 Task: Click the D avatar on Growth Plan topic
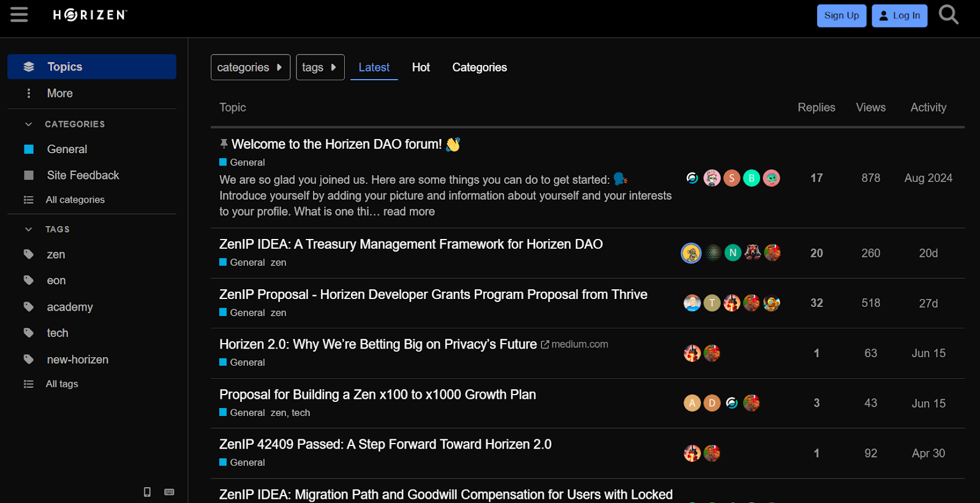tap(712, 403)
